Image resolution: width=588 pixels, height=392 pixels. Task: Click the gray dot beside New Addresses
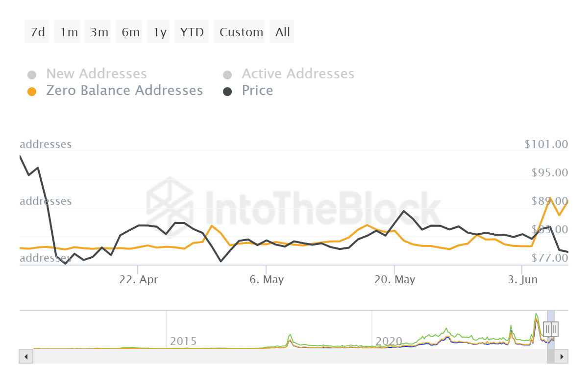pyautogui.click(x=32, y=73)
